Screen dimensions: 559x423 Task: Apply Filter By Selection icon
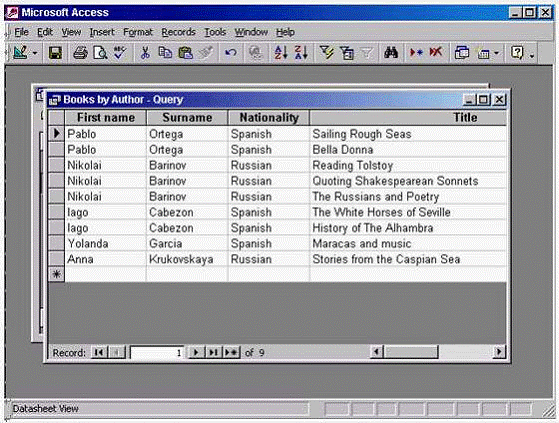[x=326, y=53]
